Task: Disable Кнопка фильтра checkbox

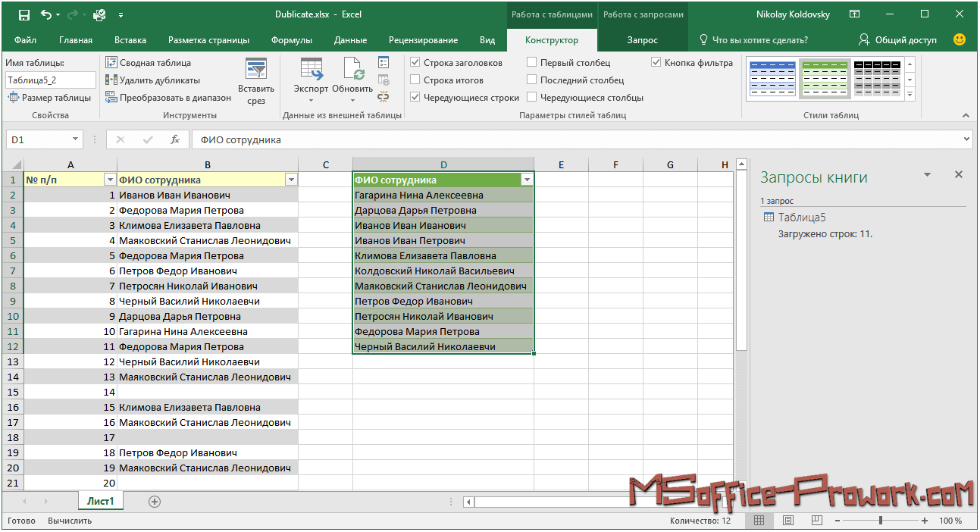Action: (656, 63)
